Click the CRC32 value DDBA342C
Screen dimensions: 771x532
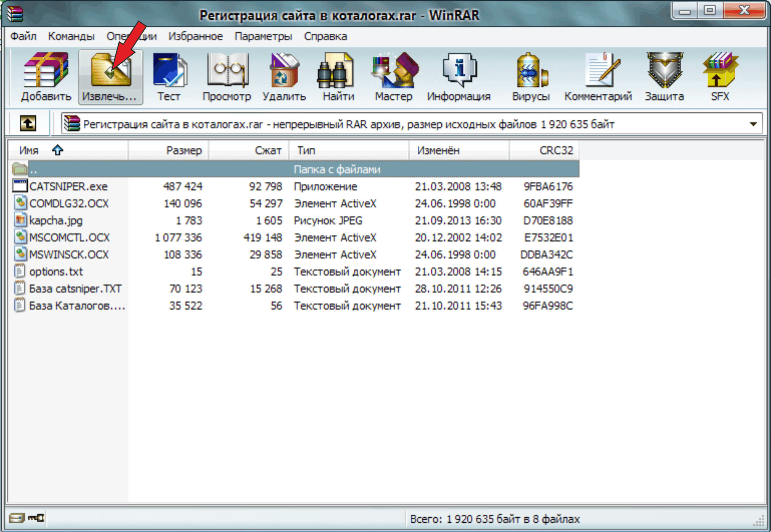[x=547, y=254]
